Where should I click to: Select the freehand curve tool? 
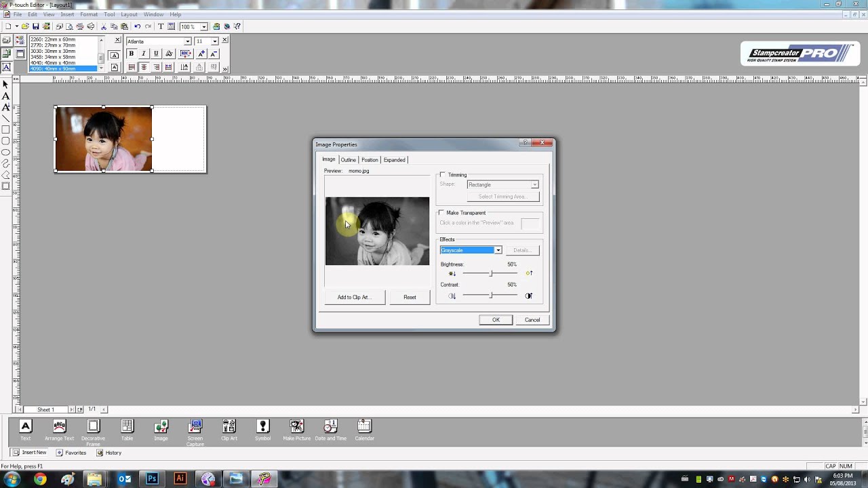5,163
